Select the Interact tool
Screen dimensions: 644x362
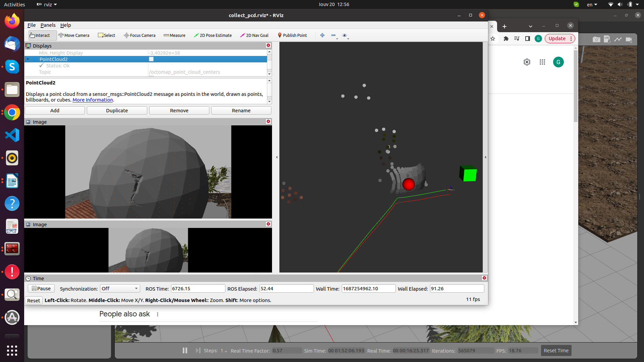point(42,35)
